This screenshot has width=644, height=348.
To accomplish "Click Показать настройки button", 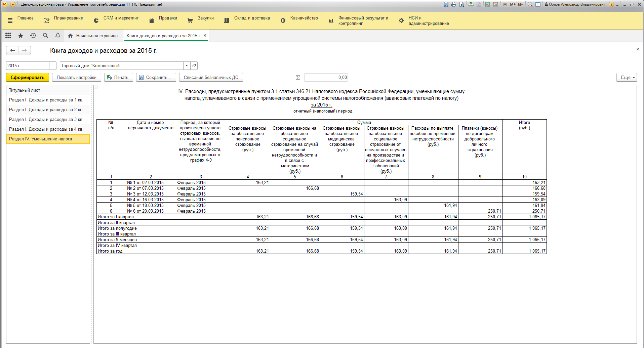I will [x=77, y=78].
